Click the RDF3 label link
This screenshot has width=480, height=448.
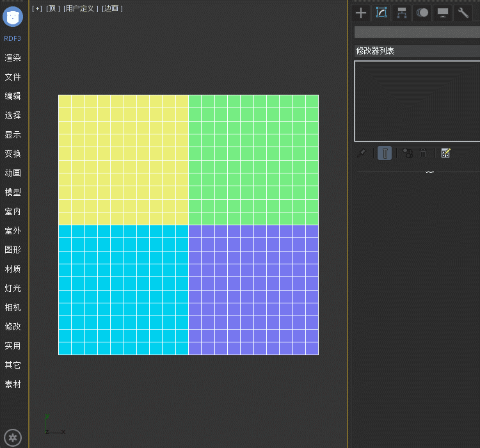point(13,38)
